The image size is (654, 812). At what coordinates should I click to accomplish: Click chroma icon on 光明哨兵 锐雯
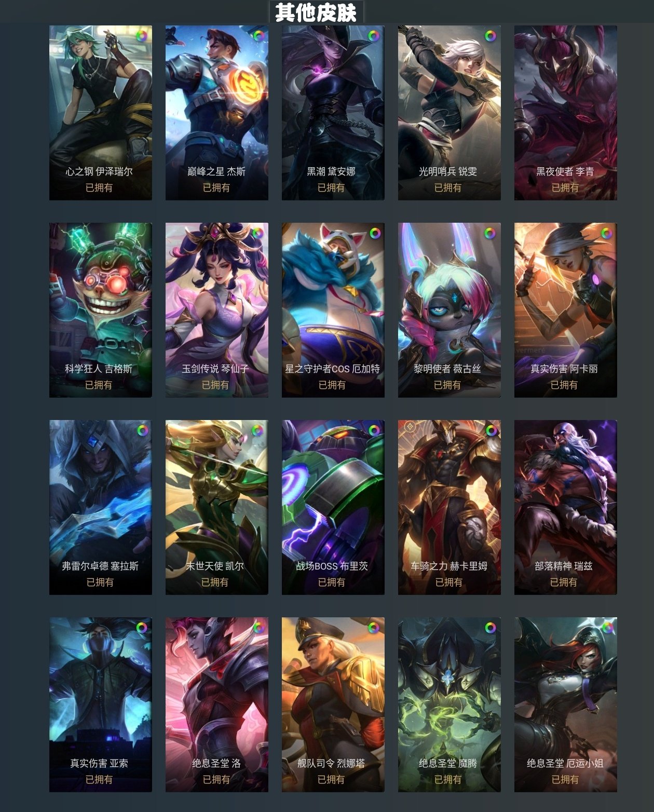[490, 36]
